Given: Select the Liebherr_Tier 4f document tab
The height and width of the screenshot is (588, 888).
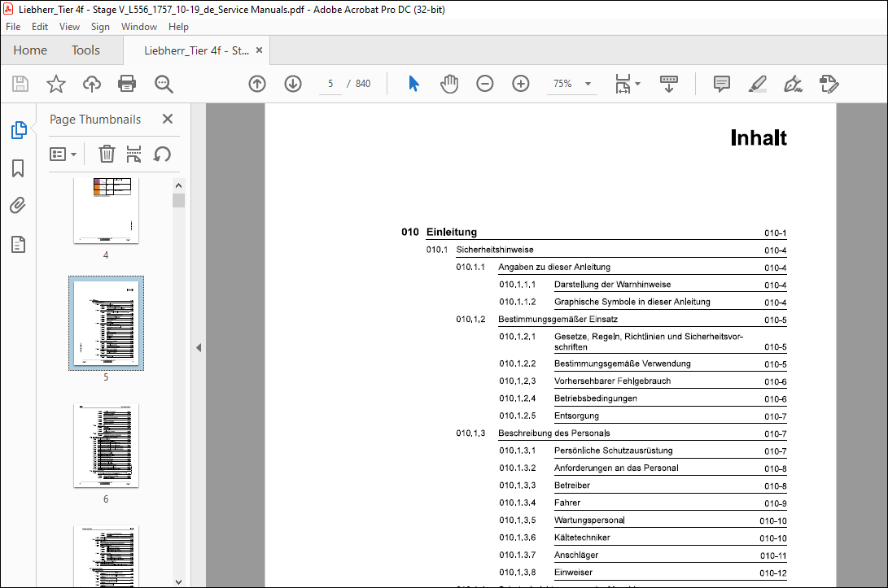Looking at the screenshot, I should [196, 50].
